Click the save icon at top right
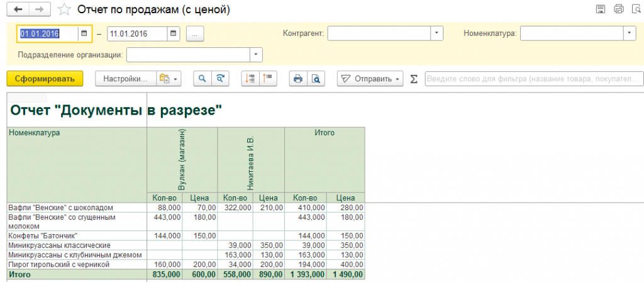Viewport: 644px width, 282px height. coord(601,9)
